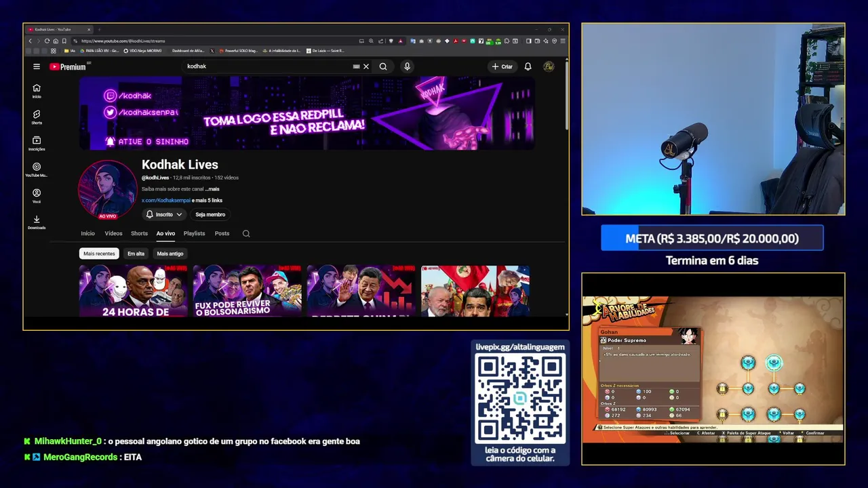Start voice search with the microphone
The height and width of the screenshot is (488, 868).
point(407,66)
